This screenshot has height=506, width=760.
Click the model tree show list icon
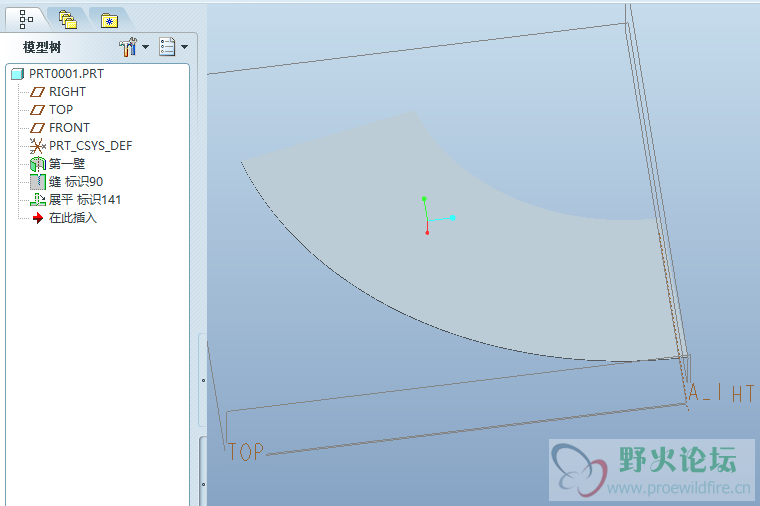167,47
